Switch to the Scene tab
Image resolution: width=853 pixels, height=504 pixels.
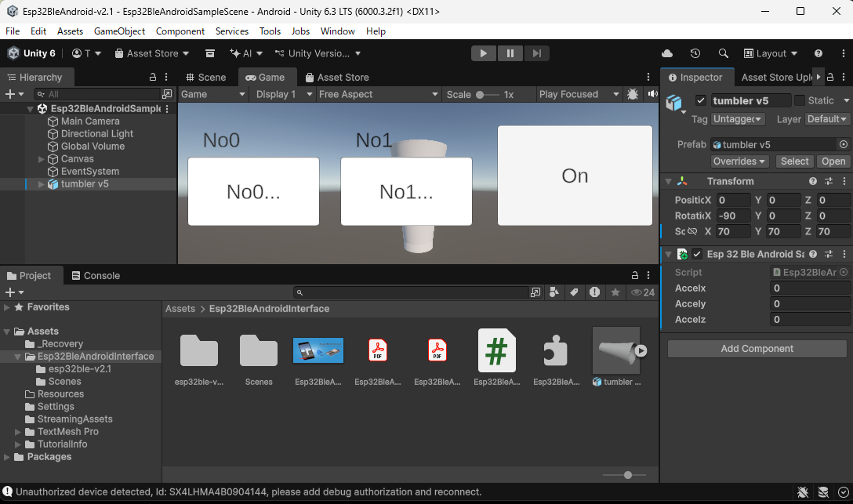[x=205, y=78]
